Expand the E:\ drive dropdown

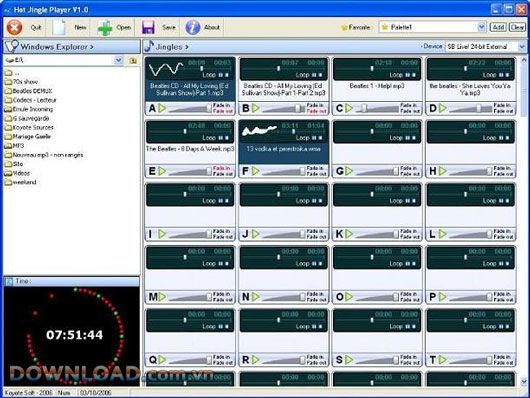pyautogui.click(x=118, y=61)
